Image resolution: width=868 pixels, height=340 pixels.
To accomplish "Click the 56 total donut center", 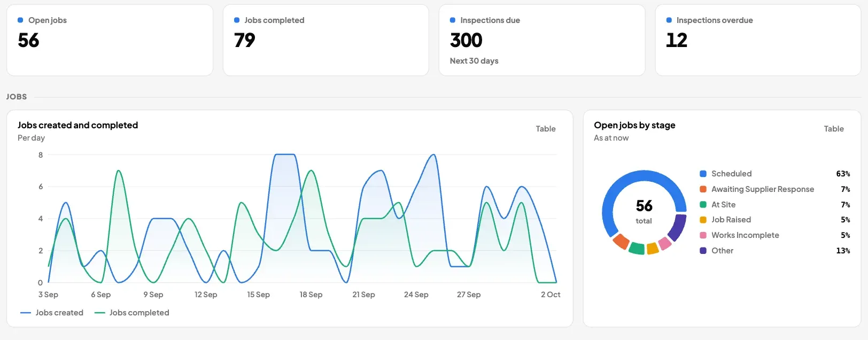I will coord(644,212).
